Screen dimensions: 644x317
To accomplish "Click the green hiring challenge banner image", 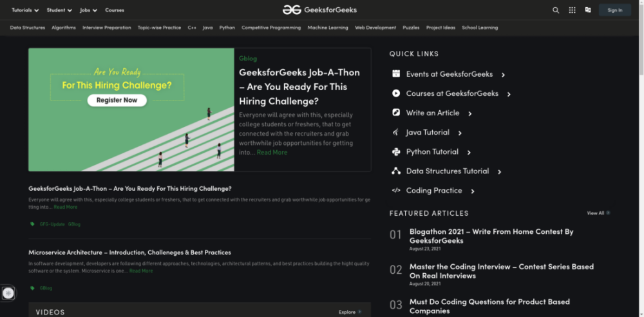I will 131,110.
